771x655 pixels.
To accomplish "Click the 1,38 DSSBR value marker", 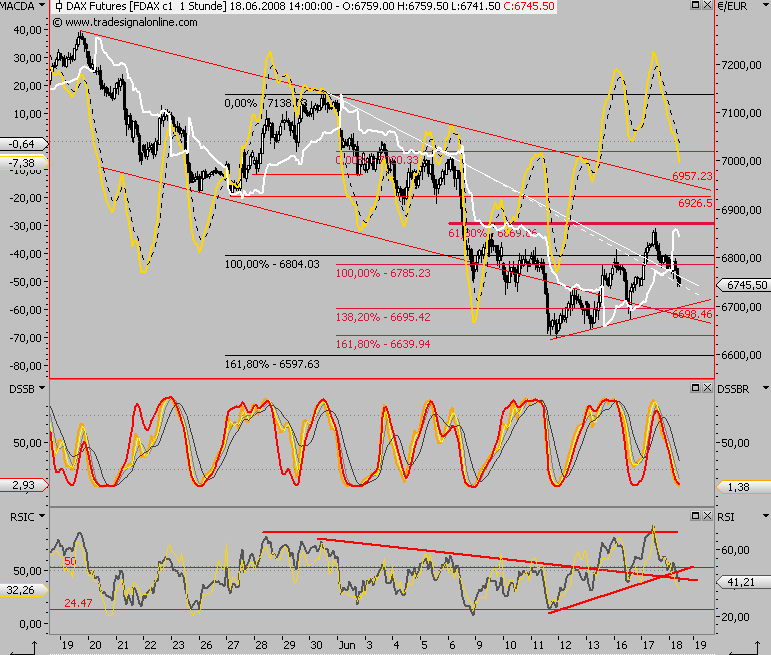I will click(743, 487).
